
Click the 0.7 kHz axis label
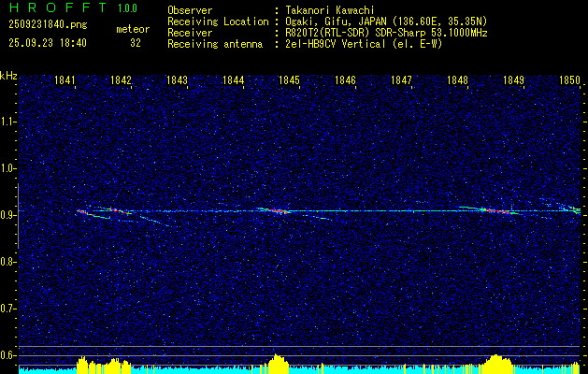[x=8, y=309]
